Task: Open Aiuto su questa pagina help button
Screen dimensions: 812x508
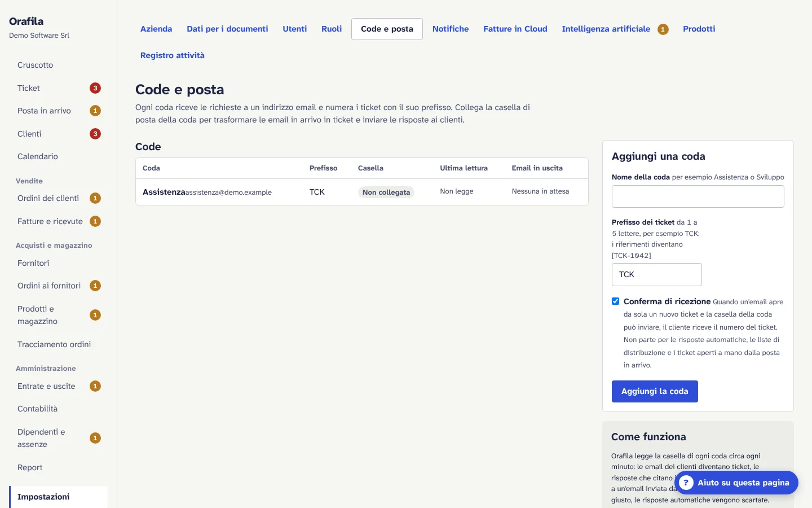Action: click(x=736, y=483)
